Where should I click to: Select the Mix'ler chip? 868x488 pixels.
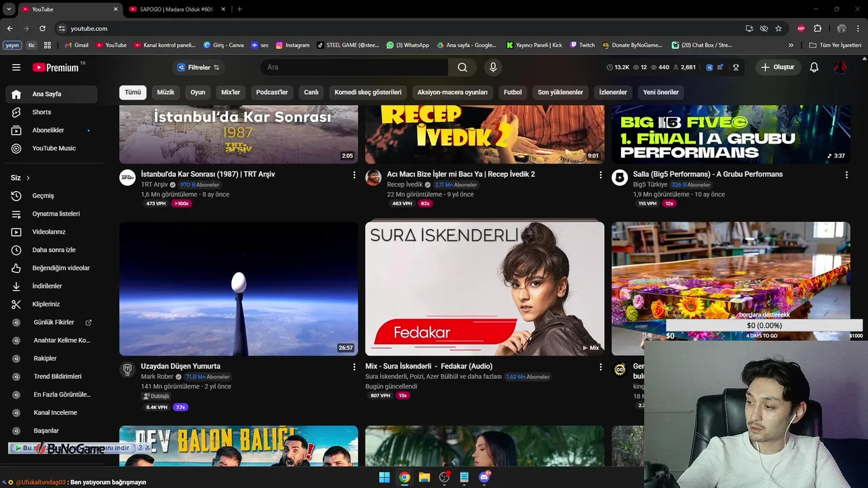(x=231, y=92)
